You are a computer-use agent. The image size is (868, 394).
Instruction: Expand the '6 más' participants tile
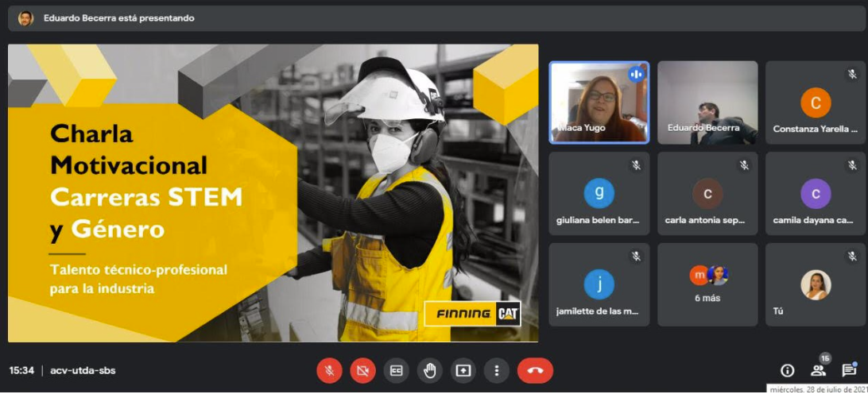707,284
